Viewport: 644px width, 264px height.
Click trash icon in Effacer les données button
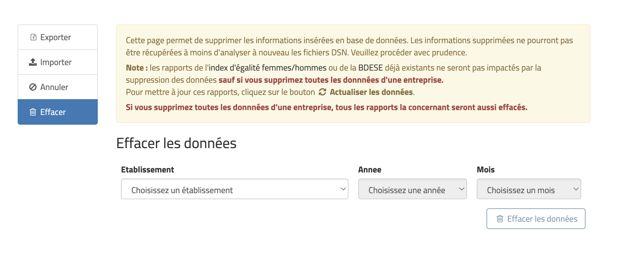(500, 219)
